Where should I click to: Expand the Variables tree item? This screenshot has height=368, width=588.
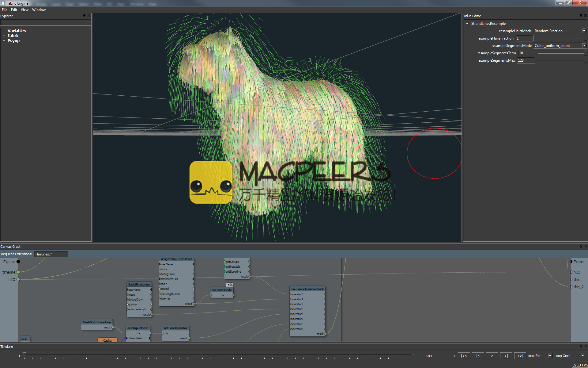point(4,31)
